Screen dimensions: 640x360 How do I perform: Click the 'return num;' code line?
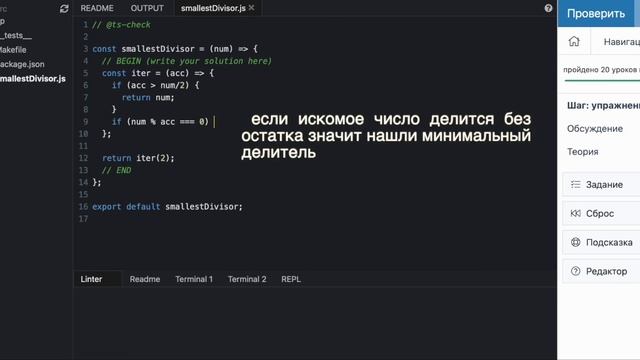click(x=148, y=98)
